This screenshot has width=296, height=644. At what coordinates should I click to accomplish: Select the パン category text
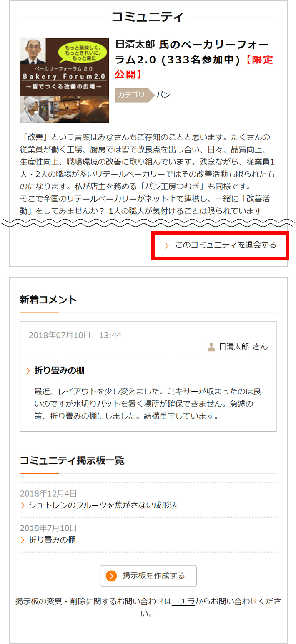coord(163,95)
